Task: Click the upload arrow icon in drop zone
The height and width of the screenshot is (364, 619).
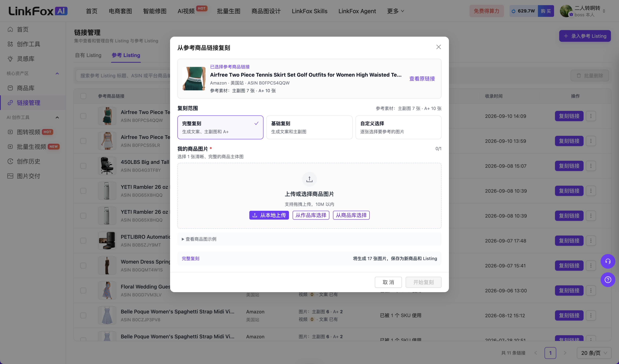Action: click(x=309, y=179)
